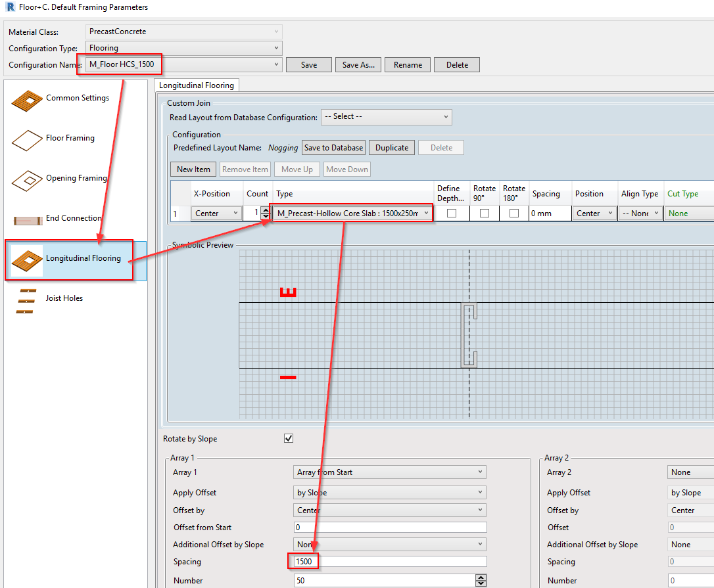This screenshot has height=588, width=714.
Task: Click the Nogging predefined layout name
Action: coord(283,147)
